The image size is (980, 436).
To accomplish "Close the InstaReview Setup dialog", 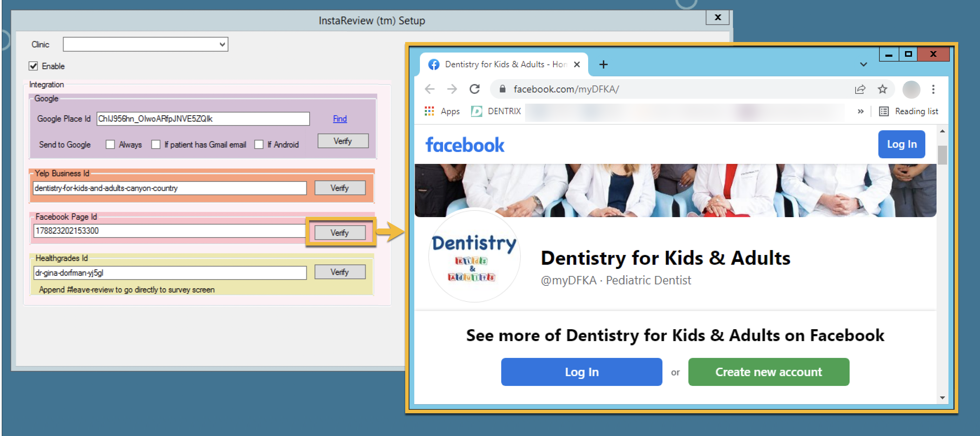I will tap(717, 18).
